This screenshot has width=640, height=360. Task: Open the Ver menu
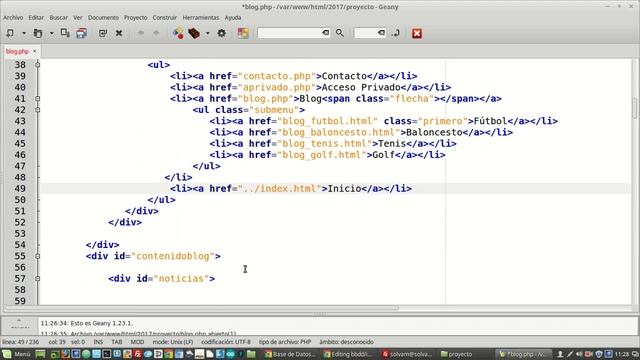78,18
